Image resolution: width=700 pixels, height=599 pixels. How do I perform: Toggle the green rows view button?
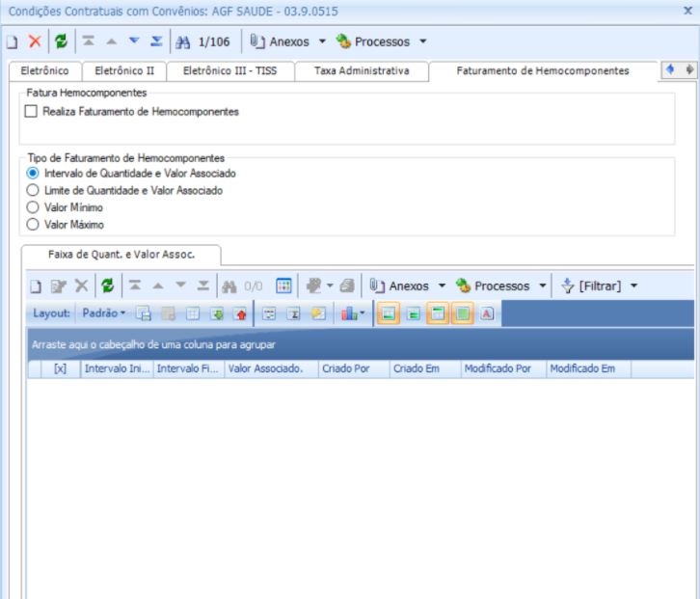pyautogui.click(x=414, y=313)
